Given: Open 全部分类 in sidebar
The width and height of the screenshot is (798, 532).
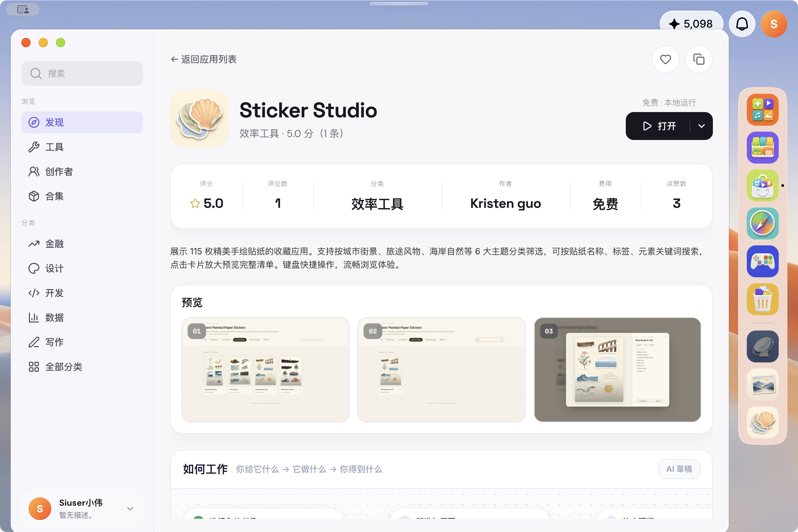Looking at the screenshot, I should 82,367.
